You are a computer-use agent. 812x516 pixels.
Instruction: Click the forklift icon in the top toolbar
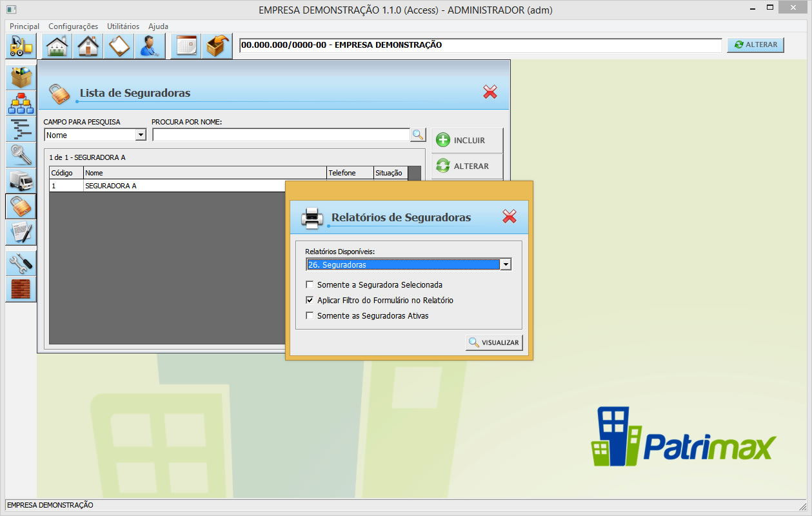(x=21, y=46)
